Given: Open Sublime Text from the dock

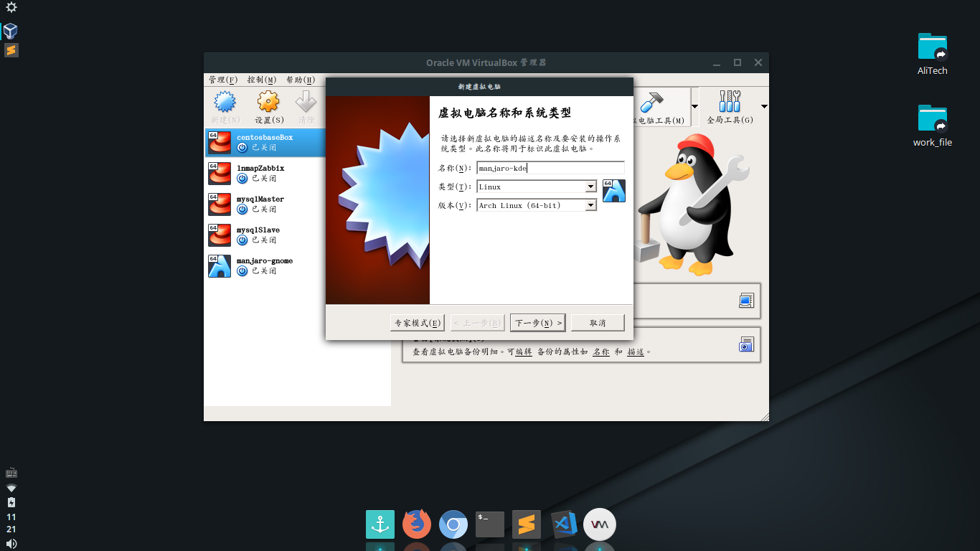Looking at the screenshot, I should (527, 524).
